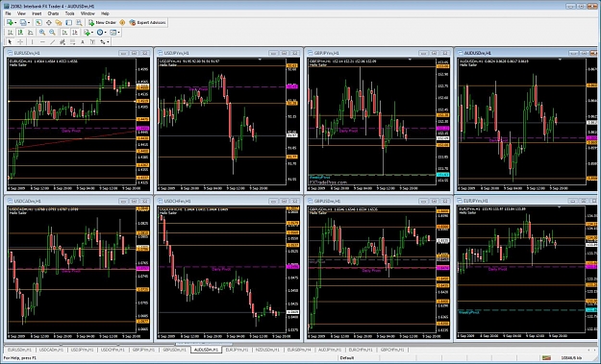Viewport: 601px width, 364px height.
Task: Activate the GBPUSDm,H1 chart window title
Action: [x=327, y=201]
